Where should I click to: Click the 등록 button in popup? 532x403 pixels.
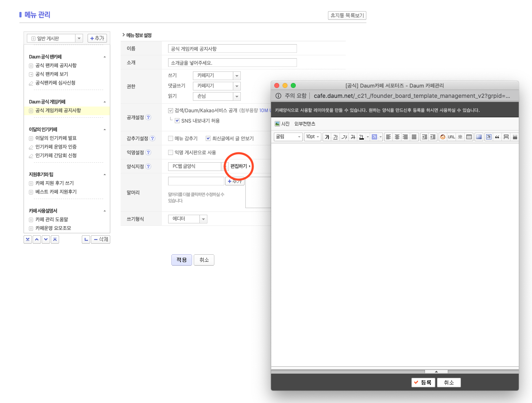point(423,383)
